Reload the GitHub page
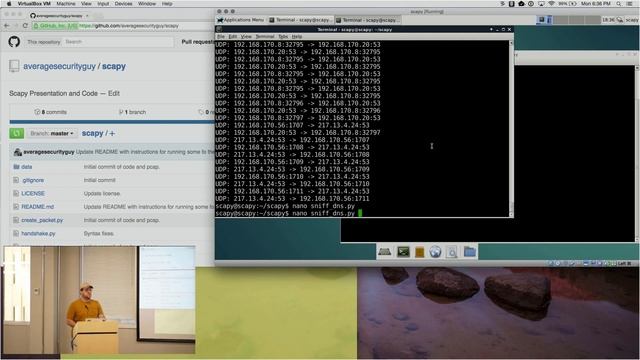640x360 pixels. (x=25, y=26)
